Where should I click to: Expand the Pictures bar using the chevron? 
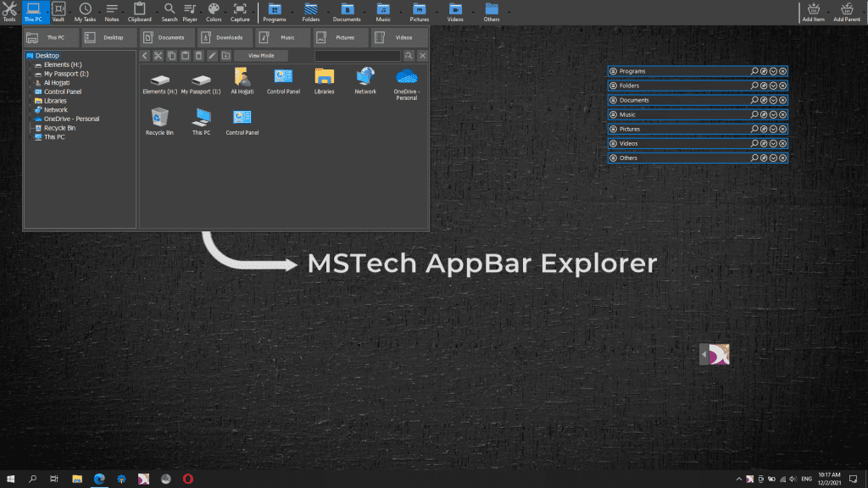pos(774,129)
